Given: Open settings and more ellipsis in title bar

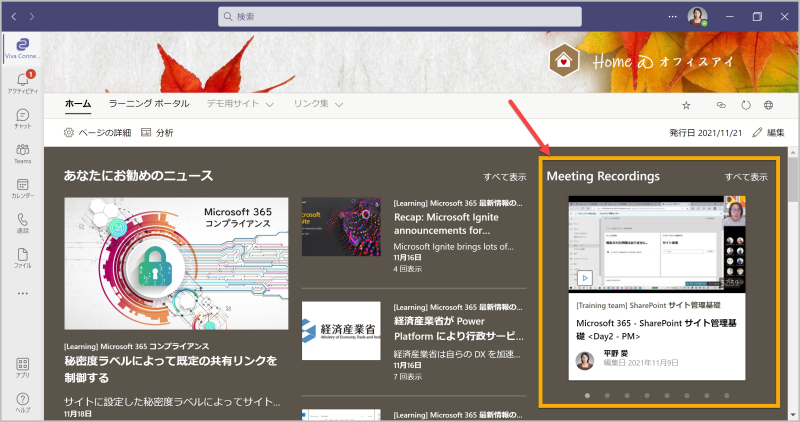Looking at the screenshot, I should 672,16.
